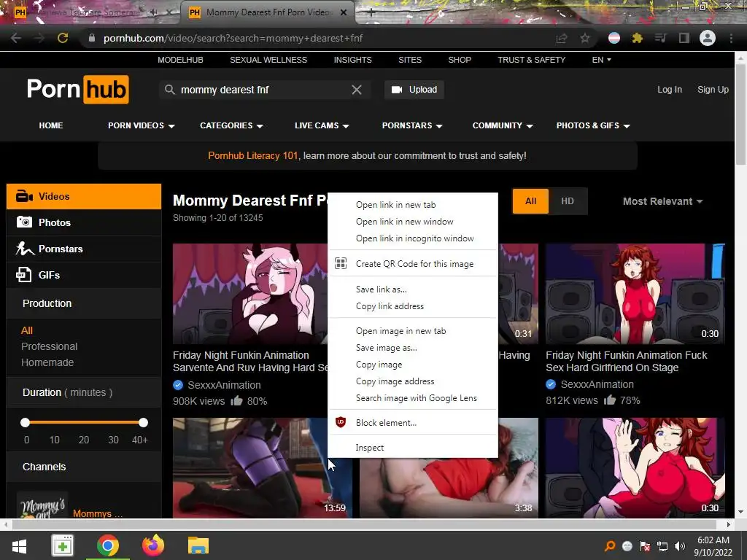Image resolution: width=747 pixels, height=560 pixels.
Task: Open the extensions puzzle-piece icon
Action: pyautogui.click(x=637, y=38)
